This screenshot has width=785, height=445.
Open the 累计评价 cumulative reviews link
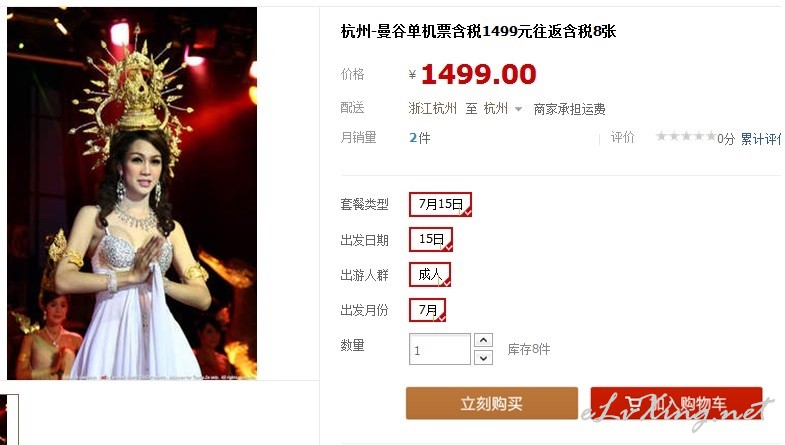point(762,139)
